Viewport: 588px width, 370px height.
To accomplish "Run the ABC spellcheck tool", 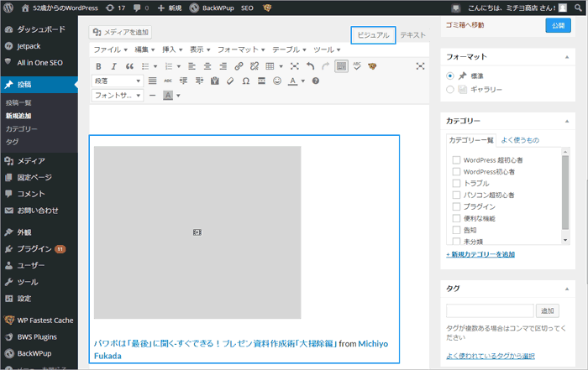I will [357, 66].
